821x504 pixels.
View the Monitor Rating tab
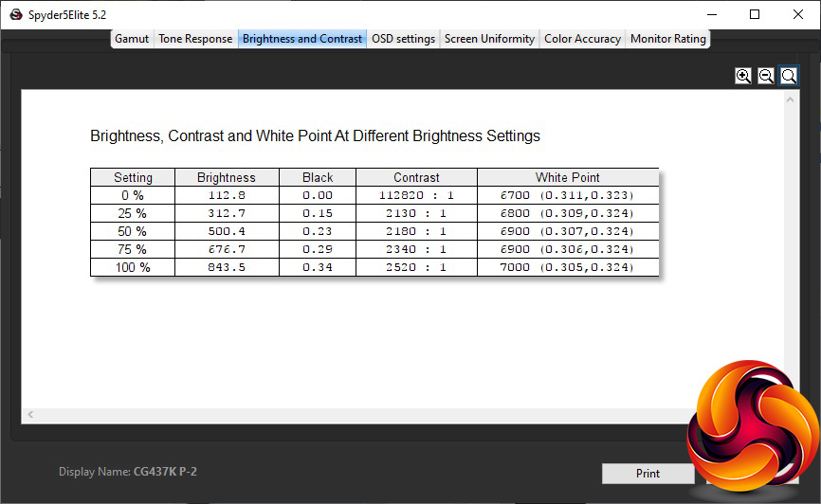coord(668,39)
